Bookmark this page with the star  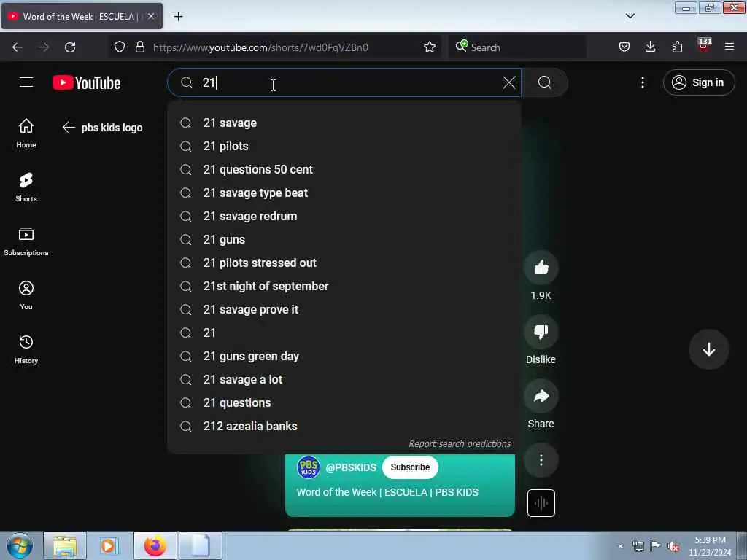[x=429, y=47]
